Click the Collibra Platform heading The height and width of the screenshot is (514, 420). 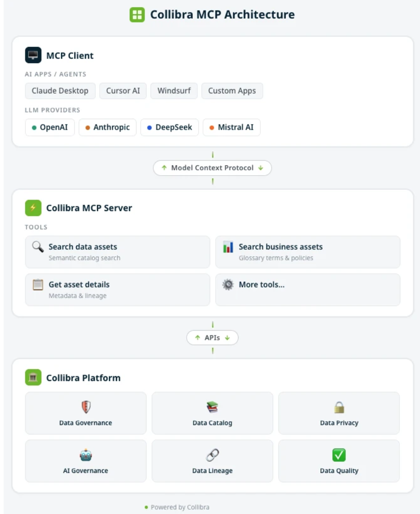pos(83,378)
